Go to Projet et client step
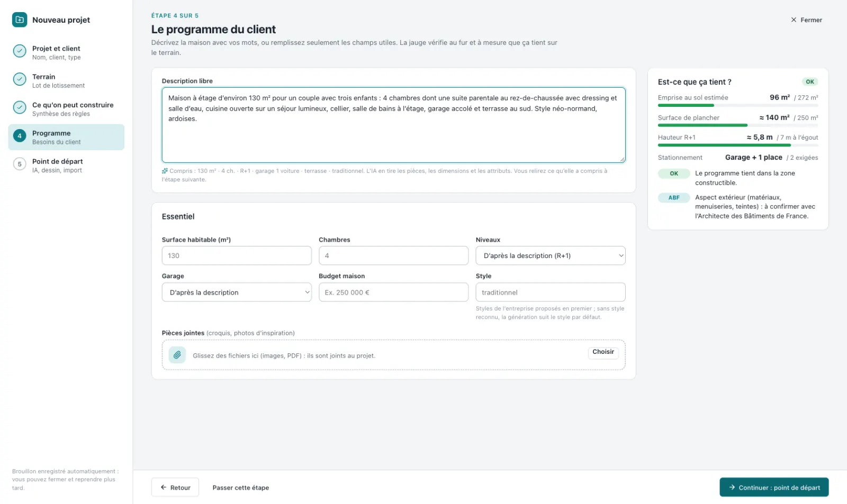 pyautogui.click(x=66, y=52)
